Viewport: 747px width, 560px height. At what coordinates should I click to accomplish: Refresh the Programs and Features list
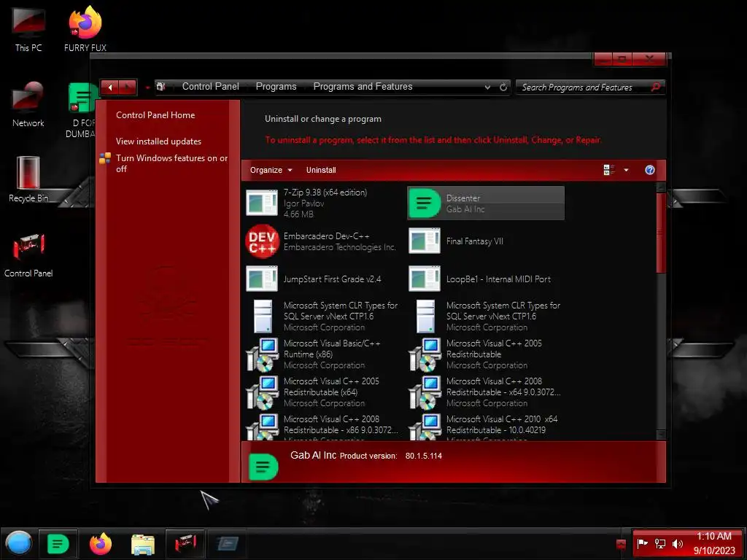503,87
